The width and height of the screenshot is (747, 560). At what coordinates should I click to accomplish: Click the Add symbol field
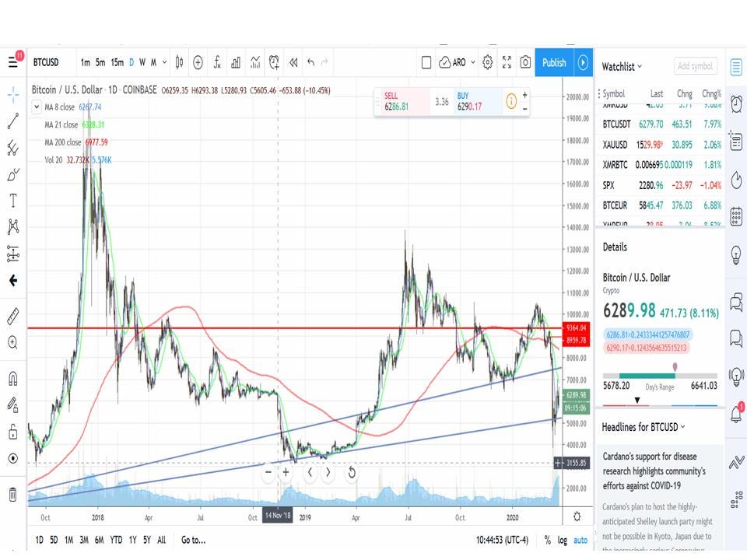(x=695, y=66)
